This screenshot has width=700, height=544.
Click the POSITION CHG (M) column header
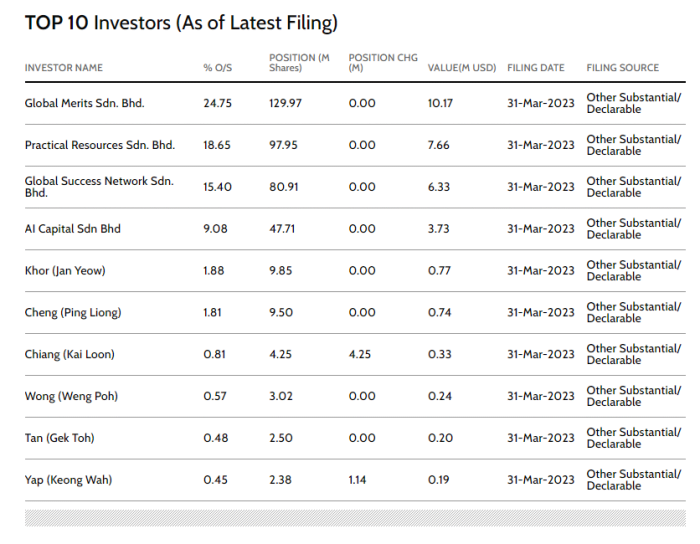[x=383, y=63]
